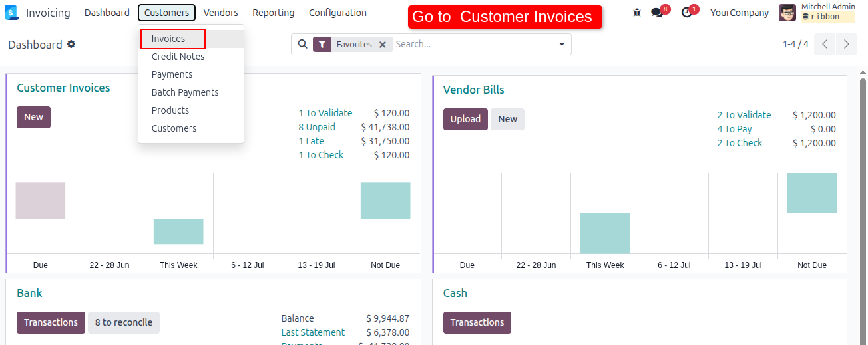Image resolution: width=868 pixels, height=345 pixels.
Task: Expand the search options dropdown arrow
Action: point(562,44)
